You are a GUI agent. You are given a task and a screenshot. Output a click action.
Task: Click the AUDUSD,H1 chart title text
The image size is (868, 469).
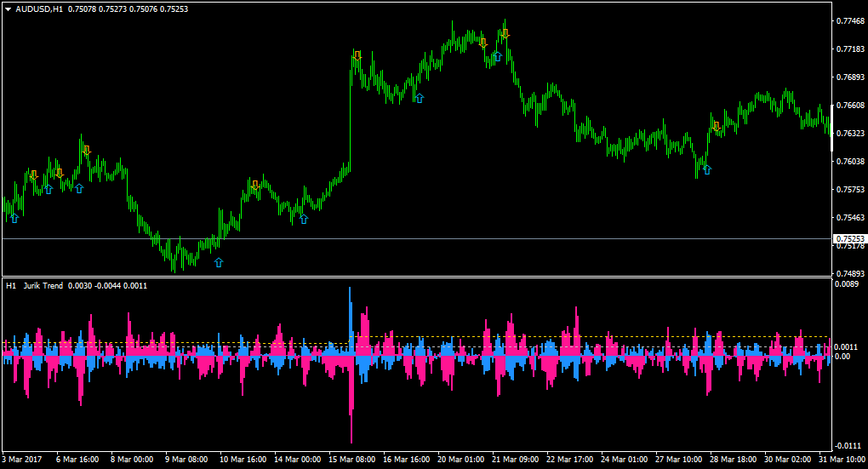39,9
